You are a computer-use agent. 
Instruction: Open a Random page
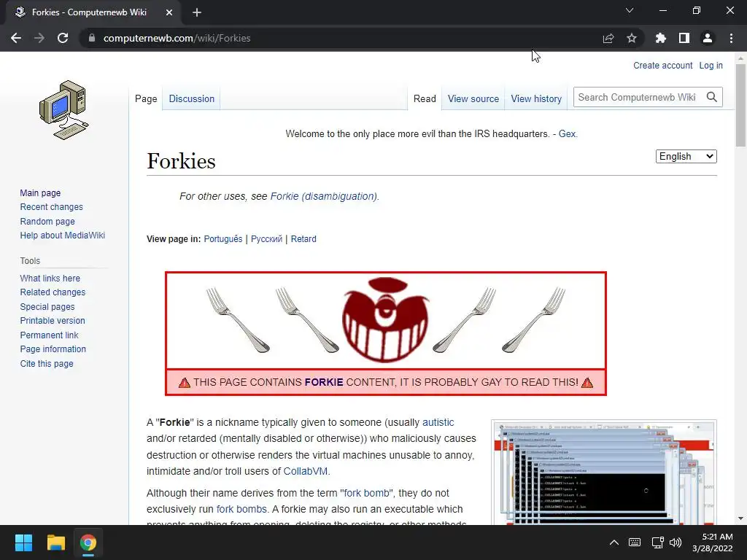(x=47, y=222)
